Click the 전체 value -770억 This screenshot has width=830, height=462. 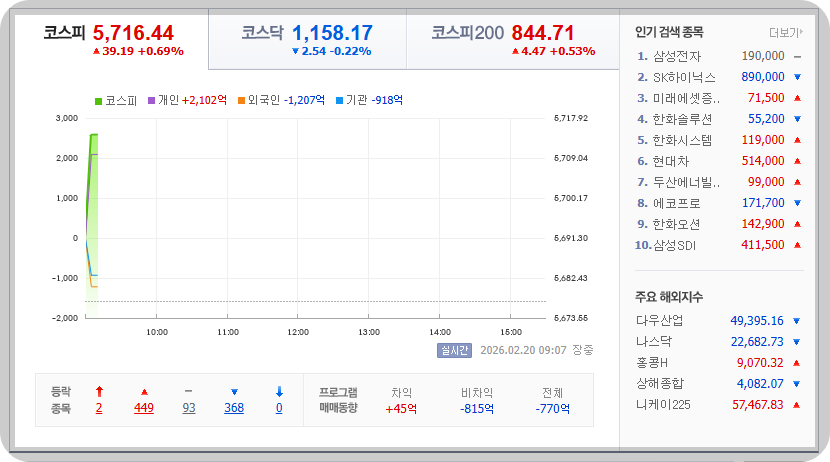(553, 409)
